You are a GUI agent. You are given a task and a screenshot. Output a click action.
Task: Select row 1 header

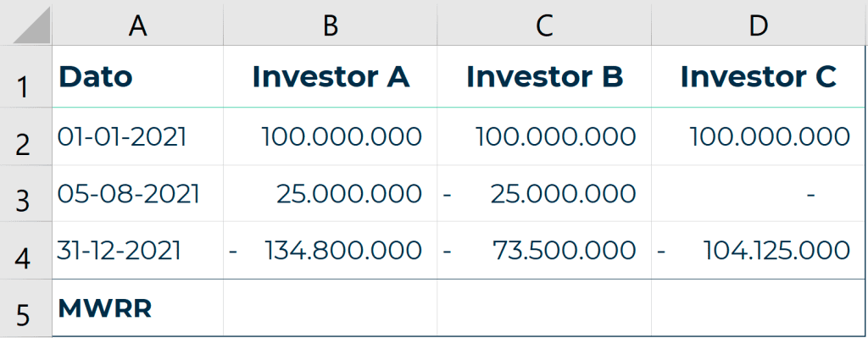(x=26, y=76)
